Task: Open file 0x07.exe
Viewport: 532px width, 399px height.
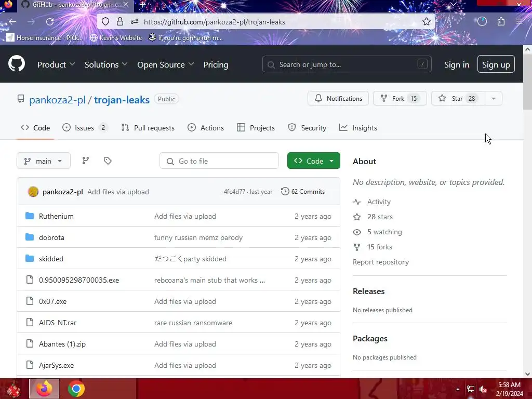Action: tap(52, 301)
